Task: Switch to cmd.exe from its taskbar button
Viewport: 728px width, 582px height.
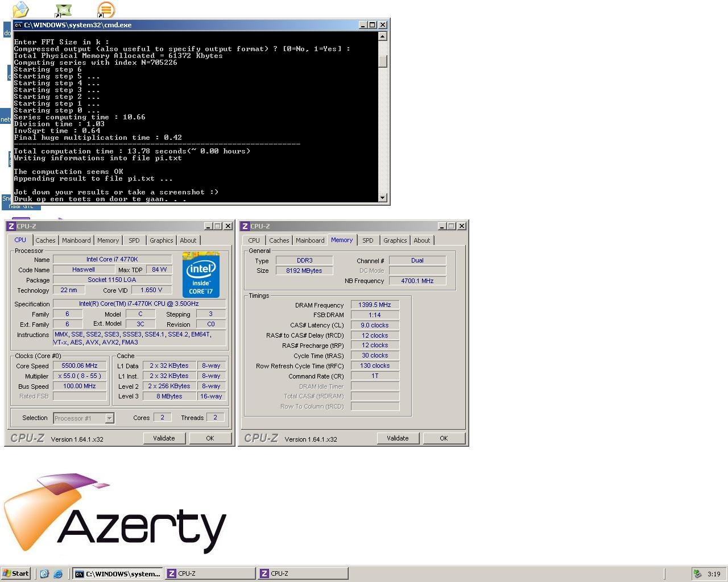Action: [118, 574]
